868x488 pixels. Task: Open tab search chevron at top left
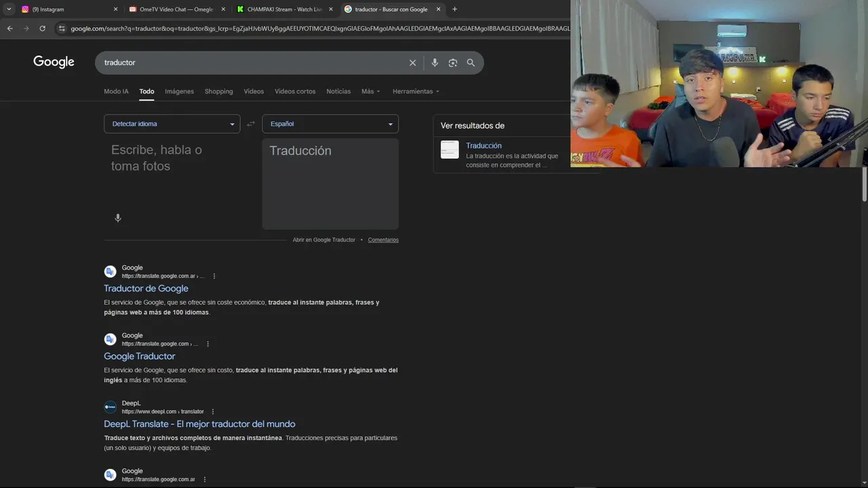[x=9, y=9]
